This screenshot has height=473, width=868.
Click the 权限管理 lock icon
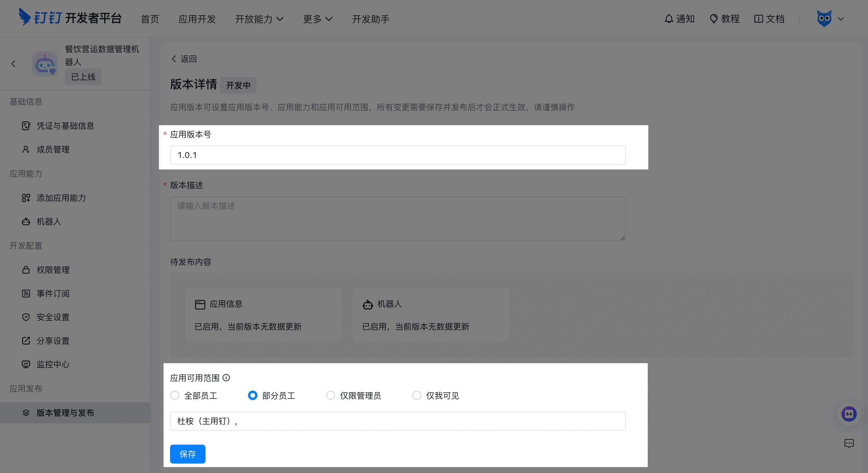pyautogui.click(x=26, y=270)
